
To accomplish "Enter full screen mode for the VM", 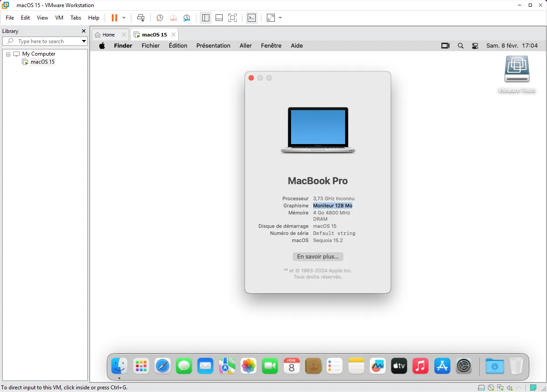I will click(233, 18).
